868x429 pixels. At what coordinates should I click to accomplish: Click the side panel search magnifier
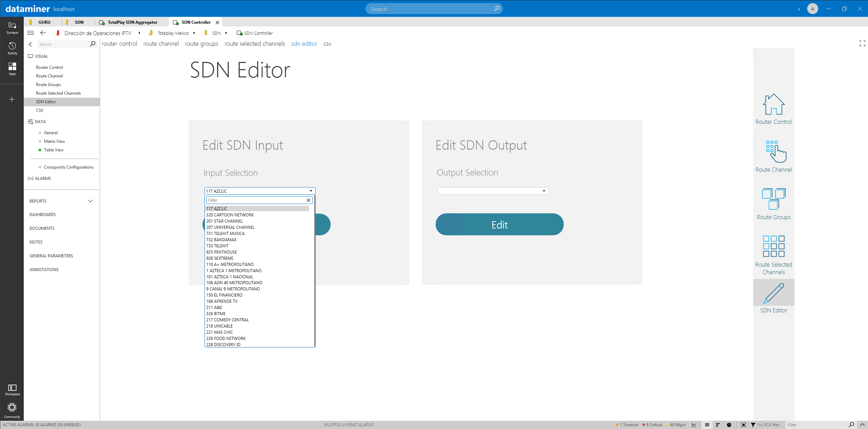[92, 44]
